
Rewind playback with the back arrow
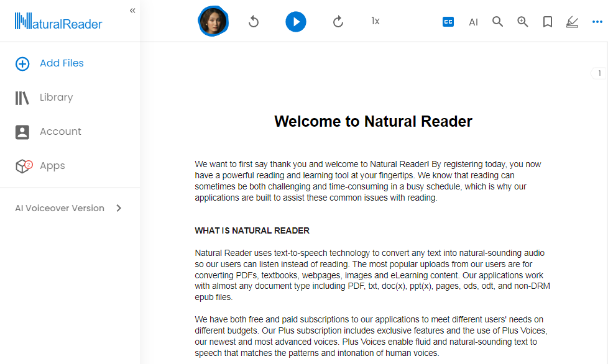[x=254, y=21]
